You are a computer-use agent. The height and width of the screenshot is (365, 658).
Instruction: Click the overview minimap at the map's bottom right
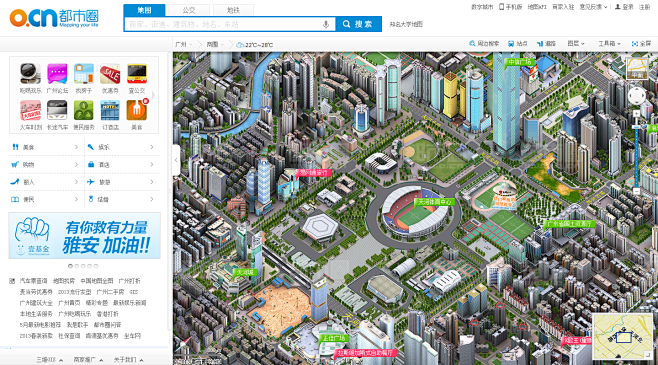pos(623,336)
